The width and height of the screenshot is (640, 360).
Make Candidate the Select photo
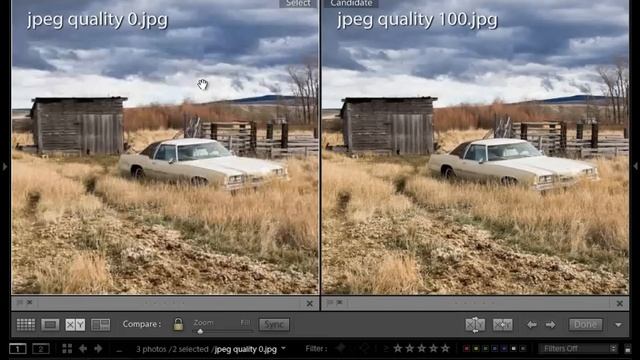(x=502, y=325)
